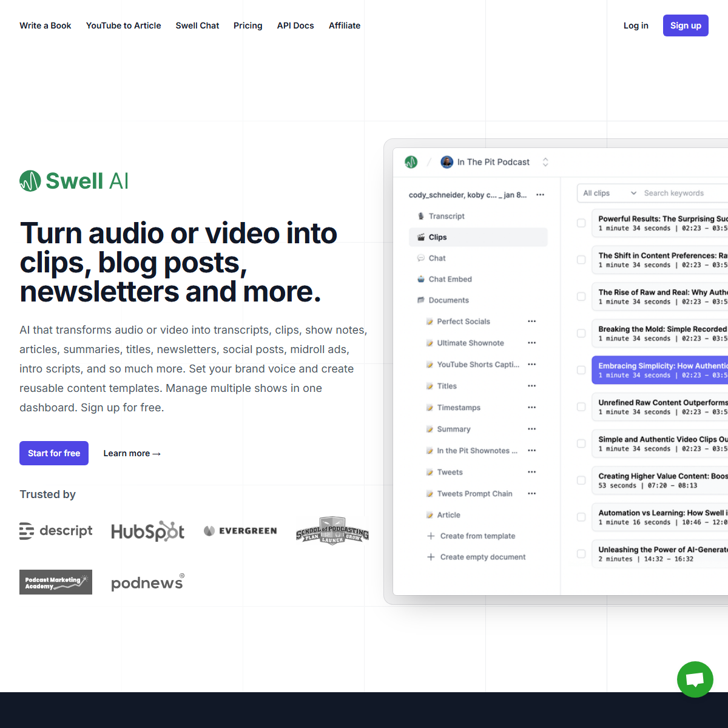Tick the checkbox for Unrefined Raw Content clip
728x728 pixels.
[581, 406]
